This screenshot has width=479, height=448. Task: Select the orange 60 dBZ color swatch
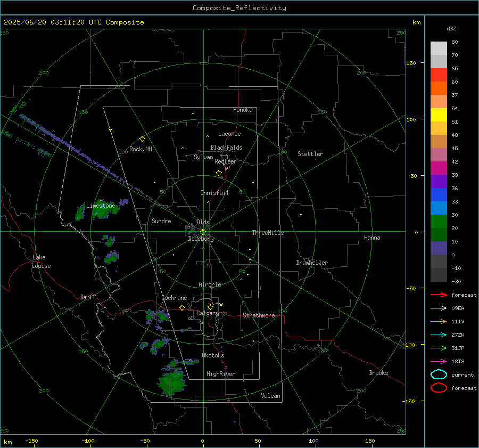tap(439, 88)
